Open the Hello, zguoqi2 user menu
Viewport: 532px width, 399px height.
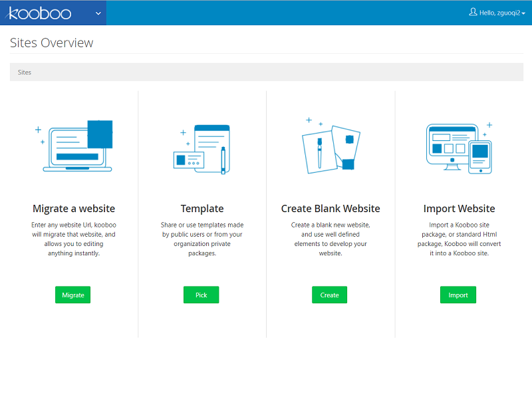click(x=497, y=13)
